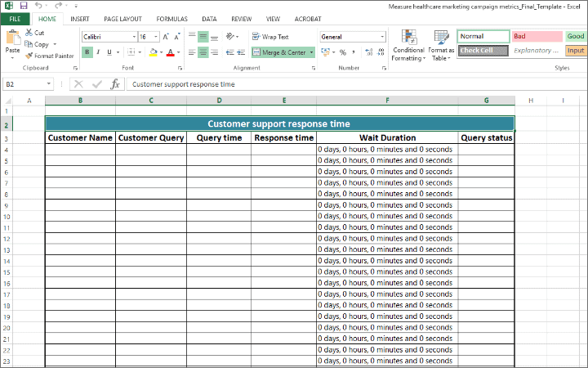Click the Save icon in quick access toolbar

tap(24, 6)
